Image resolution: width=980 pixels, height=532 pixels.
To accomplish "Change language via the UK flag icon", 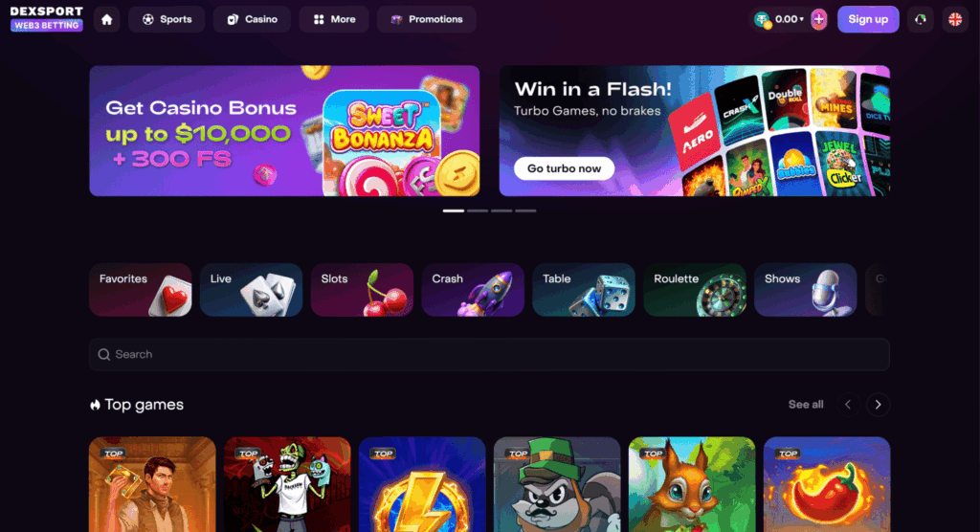I will pyautogui.click(x=955, y=19).
